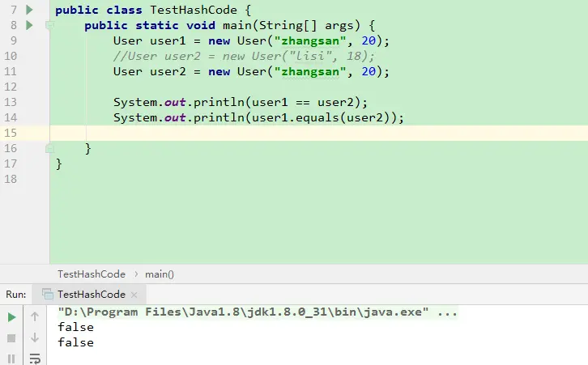The width and height of the screenshot is (588, 365).
Task: Click the main(String[] args) signature on line 8
Action: 292,25
